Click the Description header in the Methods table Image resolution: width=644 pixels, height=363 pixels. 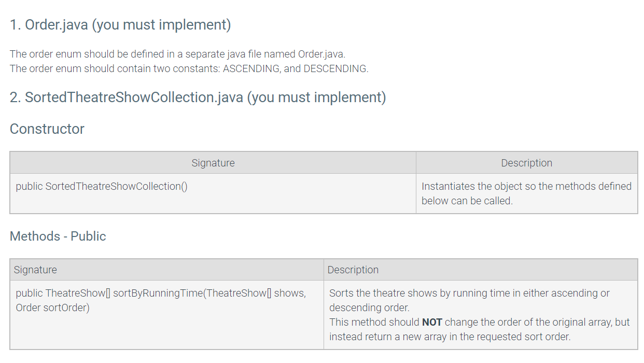click(x=353, y=270)
